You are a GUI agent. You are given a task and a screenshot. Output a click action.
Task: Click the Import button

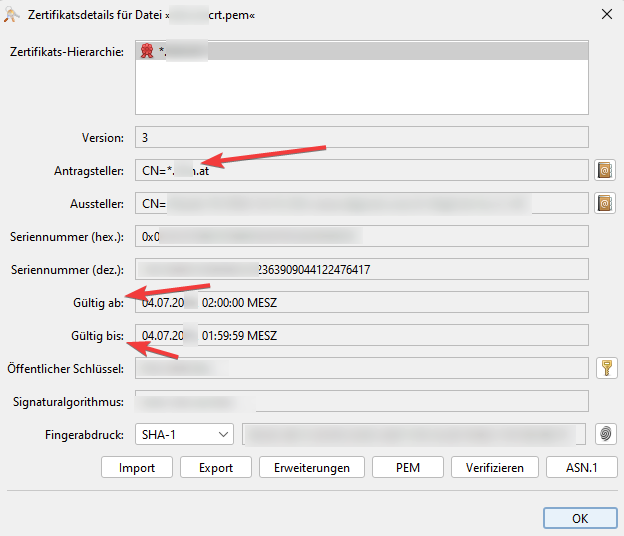137,467
